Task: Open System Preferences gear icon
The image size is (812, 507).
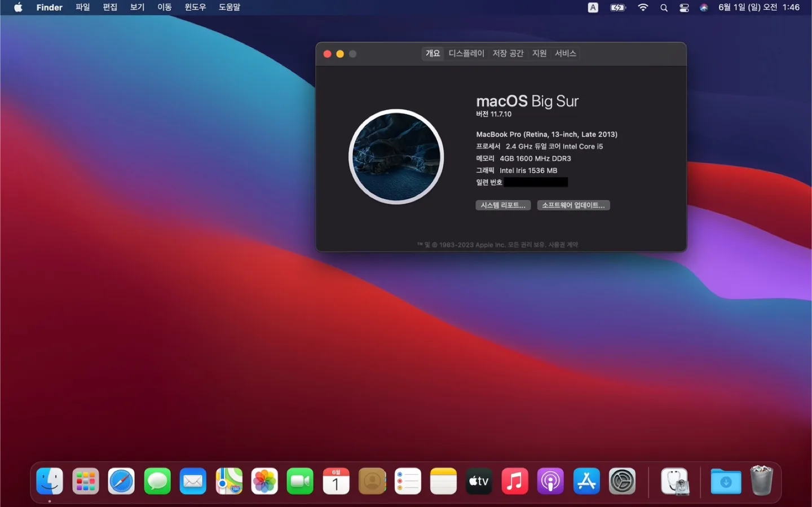Action: (x=622, y=482)
